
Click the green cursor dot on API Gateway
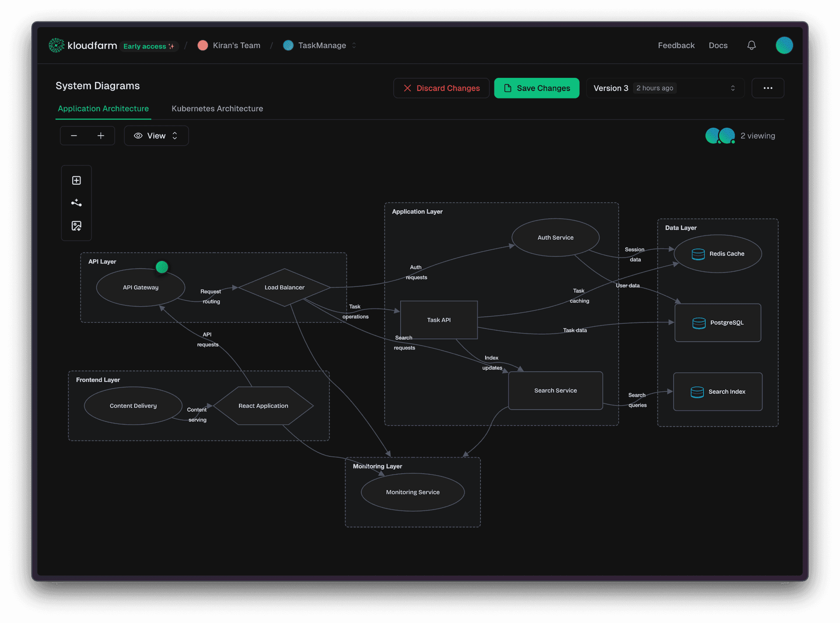click(x=162, y=267)
